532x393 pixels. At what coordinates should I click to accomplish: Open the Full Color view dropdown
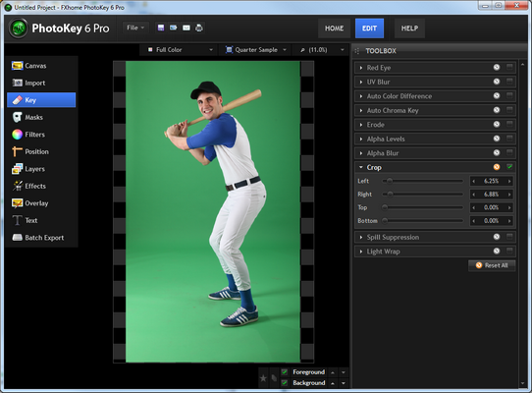click(181, 50)
